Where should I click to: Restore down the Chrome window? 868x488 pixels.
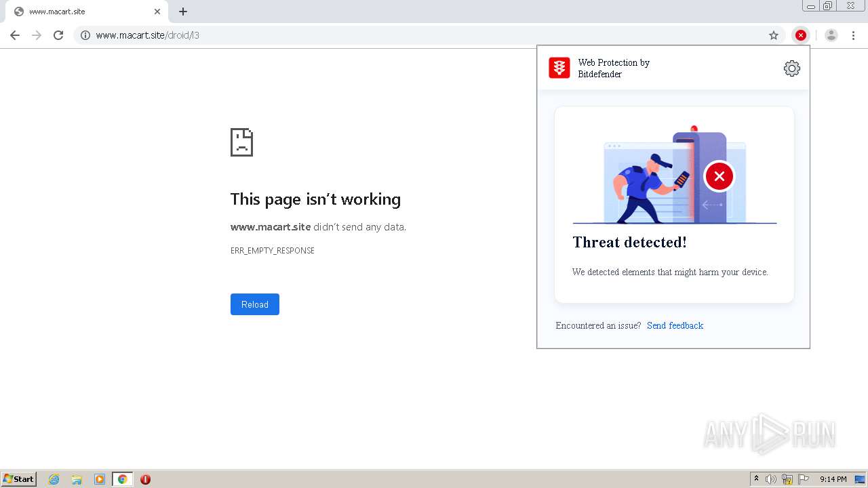pos(828,6)
